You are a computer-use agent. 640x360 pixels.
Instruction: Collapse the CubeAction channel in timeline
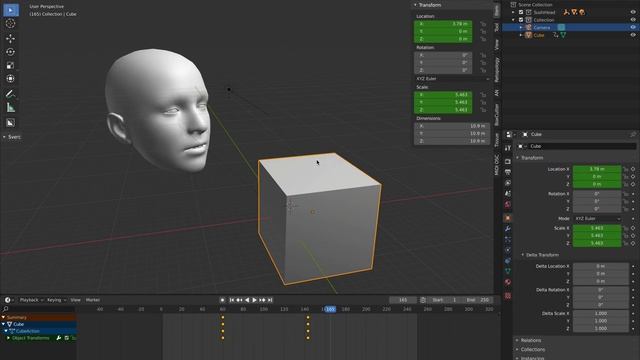click(6, 331)
